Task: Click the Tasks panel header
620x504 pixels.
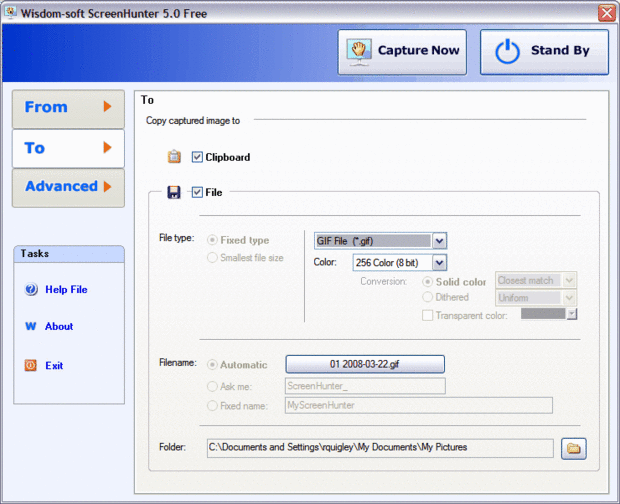Action: coord(69,254)
